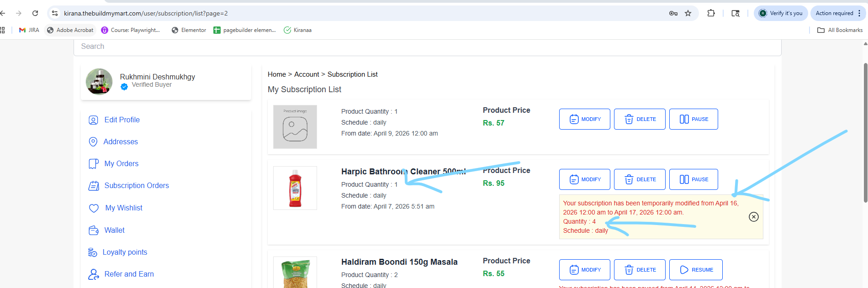Click the saved passwords key icon
Image resolution: width=868 pixels, height=288 pixels.
673,13
